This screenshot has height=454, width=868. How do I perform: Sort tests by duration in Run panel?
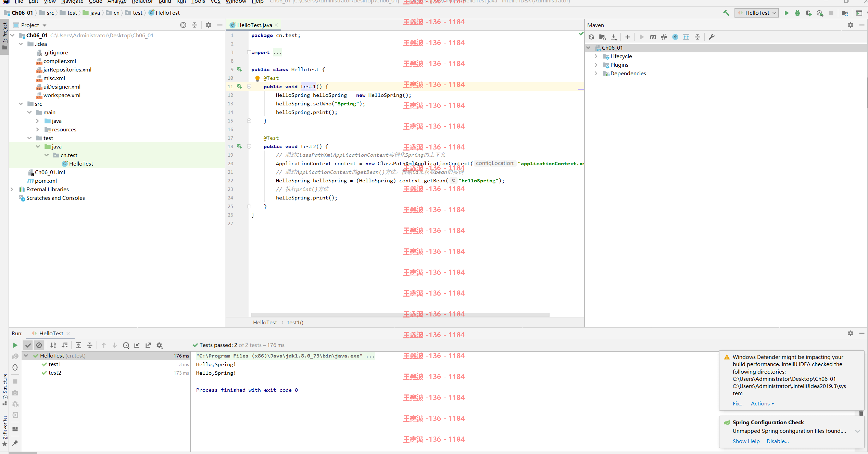(64, 345)
